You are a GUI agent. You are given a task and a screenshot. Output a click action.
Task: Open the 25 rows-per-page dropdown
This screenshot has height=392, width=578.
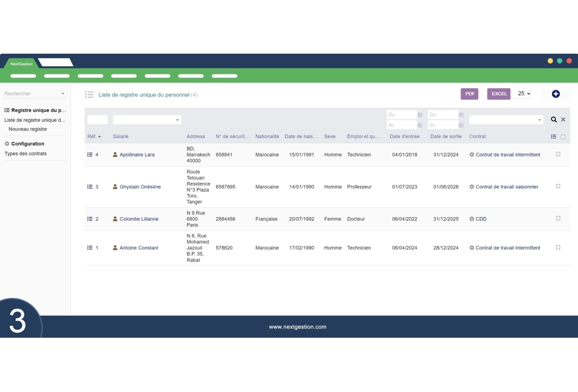(x=524, y=94)
